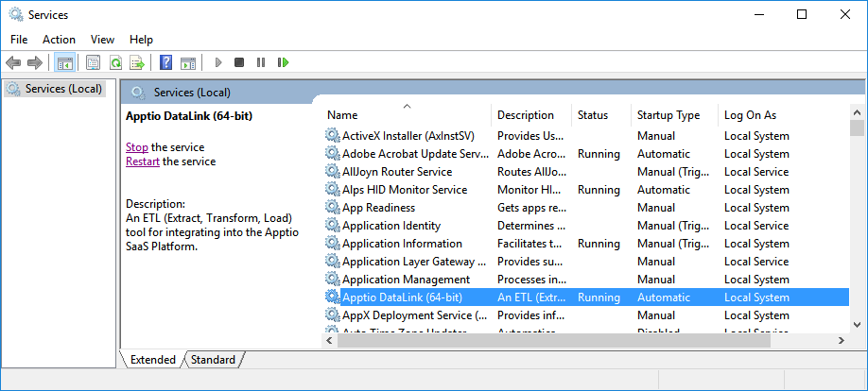The image size is (868, 391).
Task: Click the Restart the service link
Action: click(143, 161)
